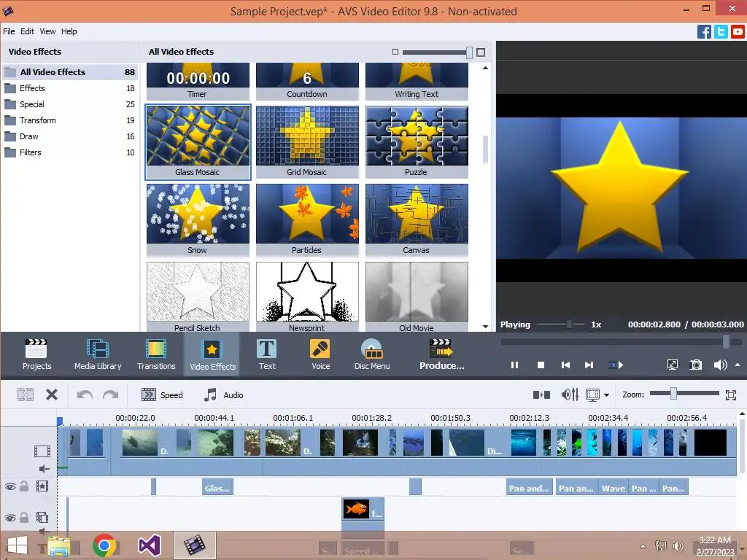Viewport: 747px width, 560px height.
Task: Select the Special category folder
Action: click(x=70, y=104)
